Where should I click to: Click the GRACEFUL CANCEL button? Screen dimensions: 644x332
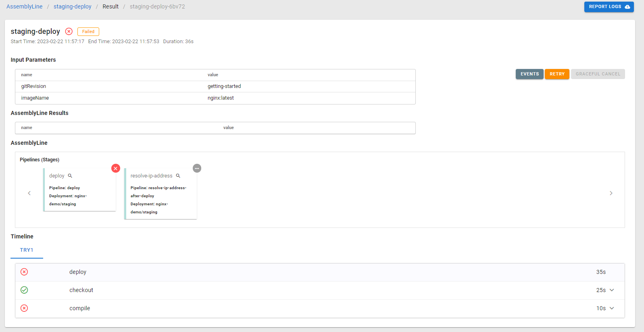pyautogui.click(x=598, y=74)
